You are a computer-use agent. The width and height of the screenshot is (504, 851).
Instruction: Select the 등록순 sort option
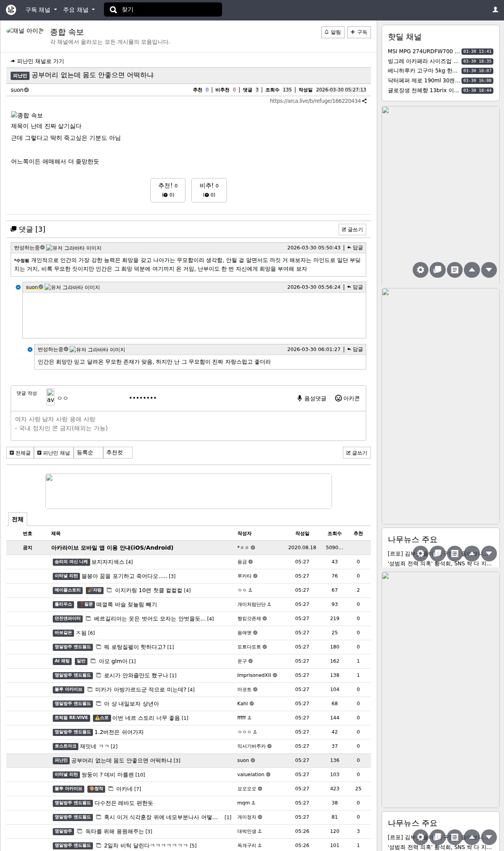[88, 453]
